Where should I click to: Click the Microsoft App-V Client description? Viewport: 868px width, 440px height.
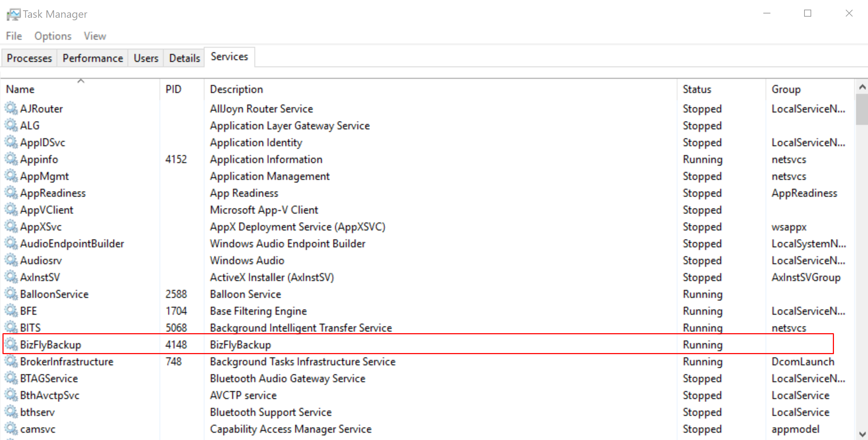264,210
